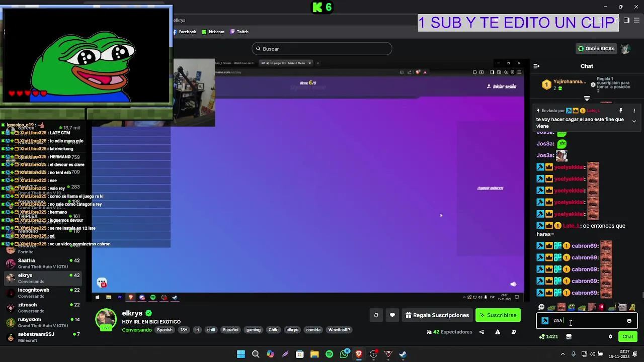Toggle the browser sidebar panel icon
Viewport: 644px width, 362px height.
pos(626,20)
